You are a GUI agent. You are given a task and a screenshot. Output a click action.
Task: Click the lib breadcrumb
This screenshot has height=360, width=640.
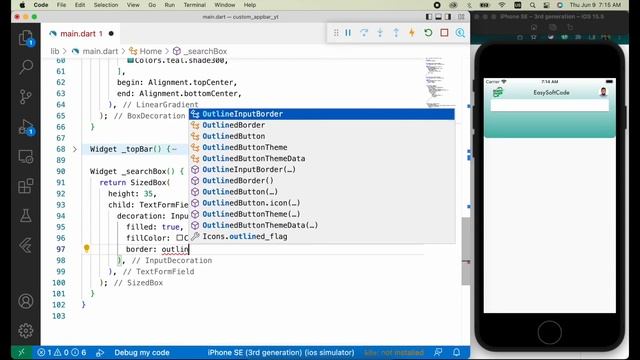click(55, 51)
